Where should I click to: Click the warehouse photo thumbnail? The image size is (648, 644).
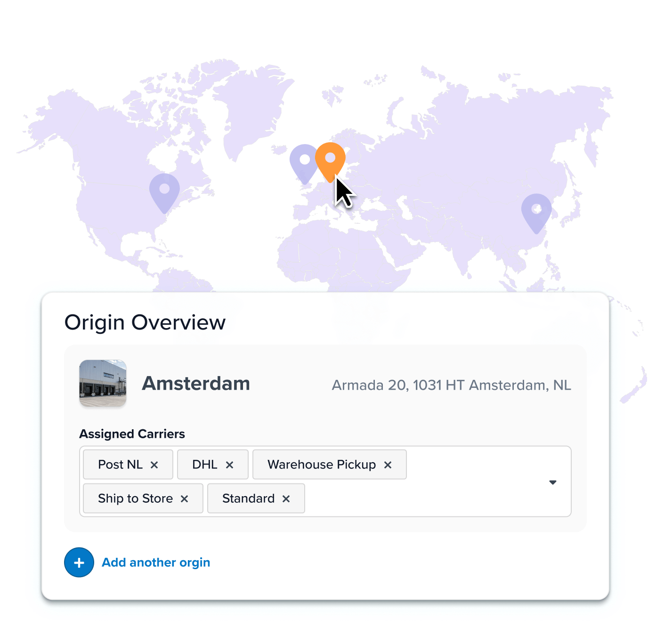(103, 383)
